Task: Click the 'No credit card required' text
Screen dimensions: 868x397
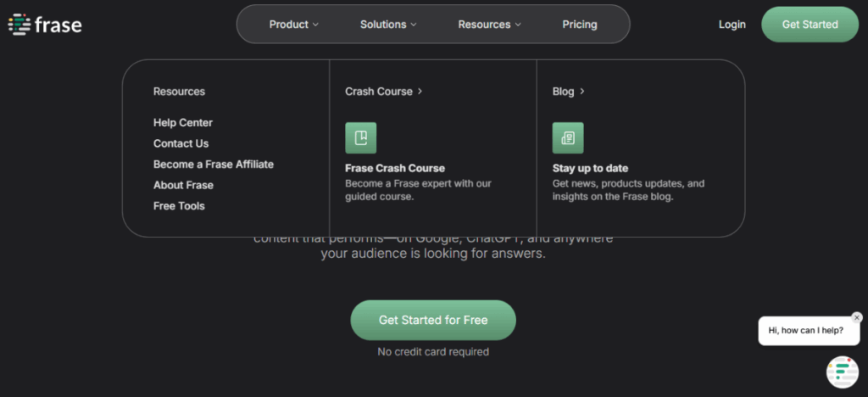Action: (433, 351)
